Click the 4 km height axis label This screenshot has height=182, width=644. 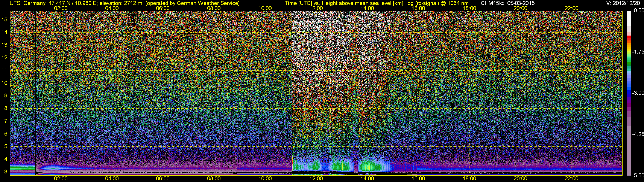[6, 159]
